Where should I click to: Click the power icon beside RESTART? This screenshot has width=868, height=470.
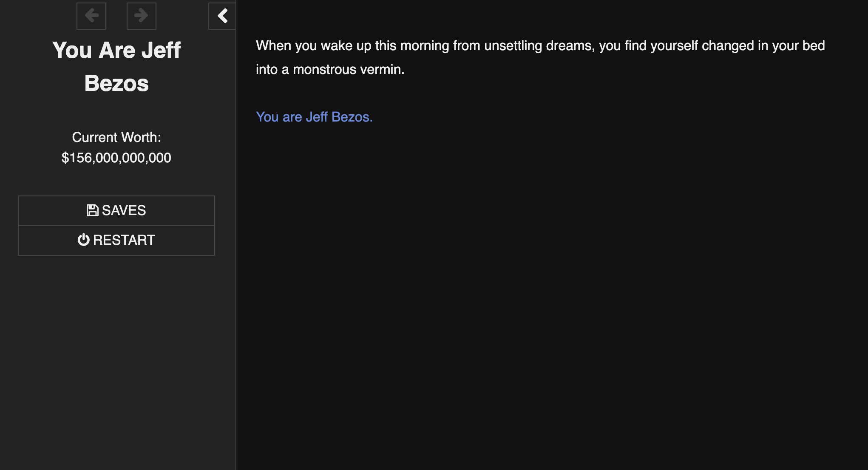83,240
